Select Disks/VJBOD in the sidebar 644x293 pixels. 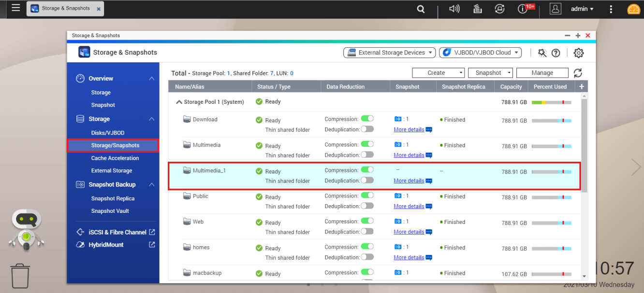coord(107,133)
